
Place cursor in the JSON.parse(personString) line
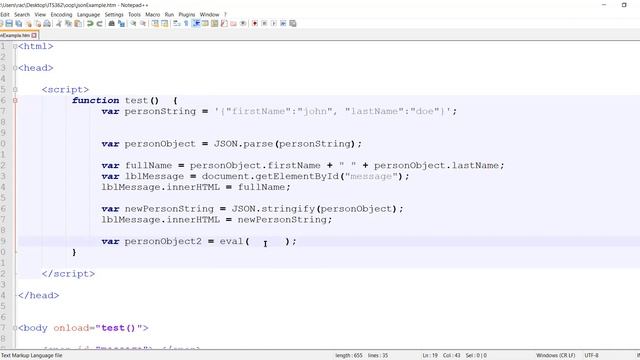[x=231, y=144]
